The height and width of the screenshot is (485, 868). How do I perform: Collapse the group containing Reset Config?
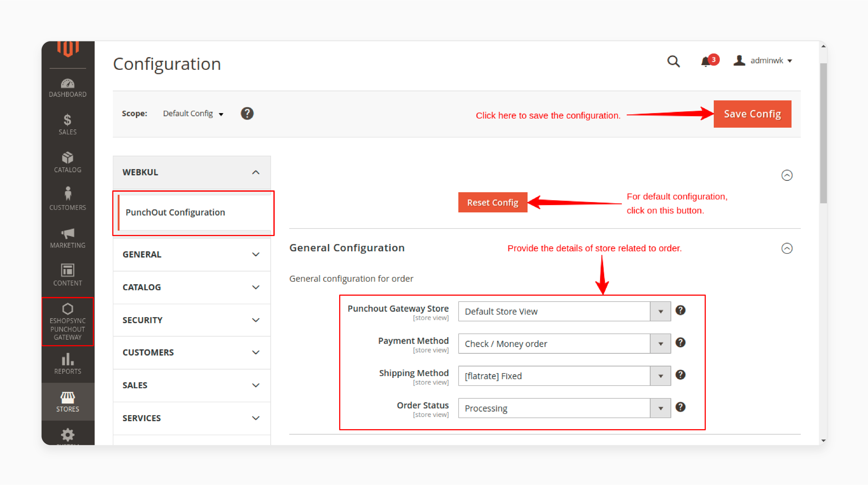click(787, 175)
